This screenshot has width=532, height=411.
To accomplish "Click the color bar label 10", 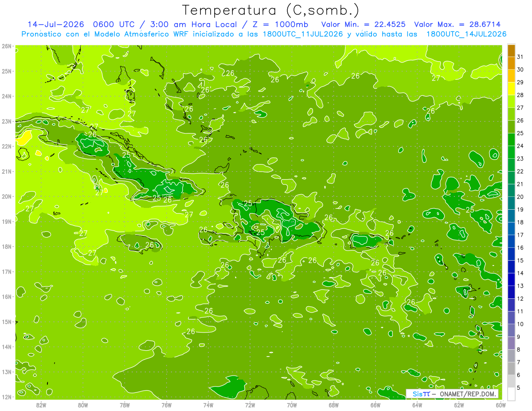I will pos(520,324).
